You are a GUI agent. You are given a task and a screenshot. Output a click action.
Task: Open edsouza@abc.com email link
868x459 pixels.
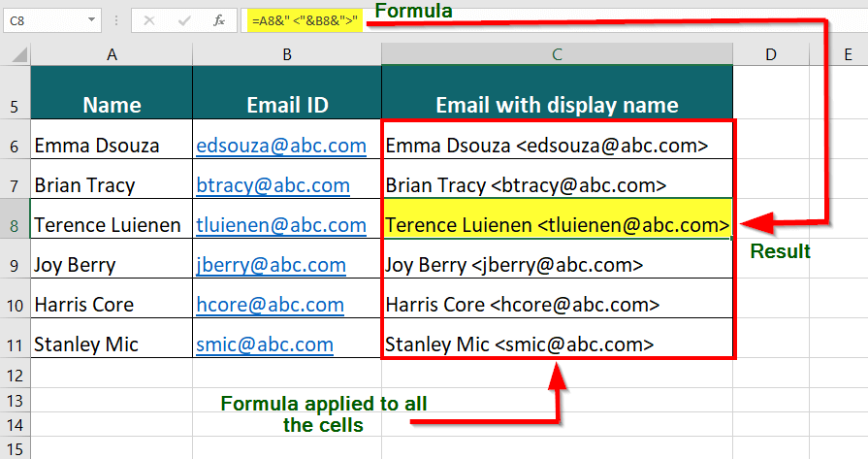click(x=280, y=146)
